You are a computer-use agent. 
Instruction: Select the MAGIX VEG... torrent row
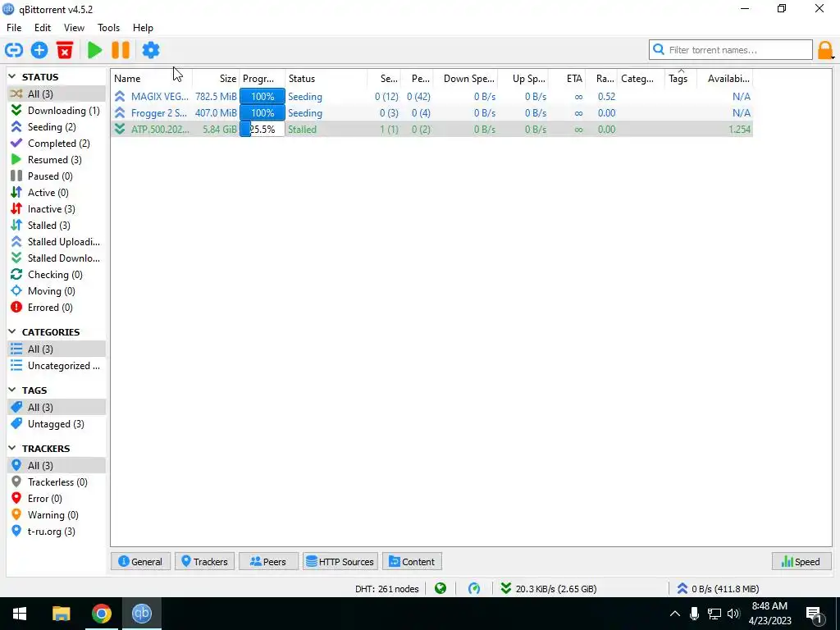pos(431,97)
